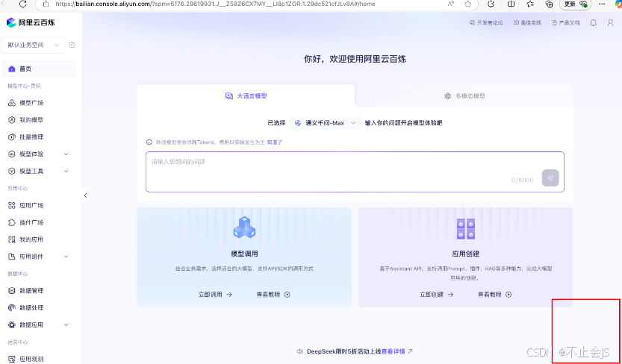Collapse the sidebar with the arrow handle
The image size is (622, 364).
tap(85, 195)
